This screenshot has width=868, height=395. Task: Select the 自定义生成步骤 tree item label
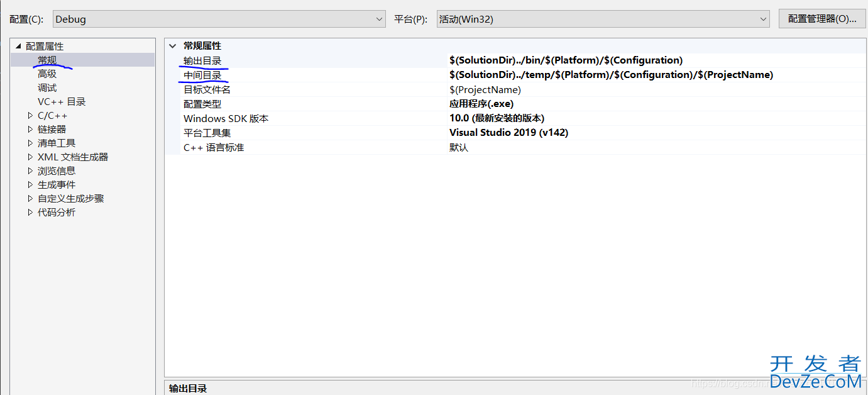71,198
